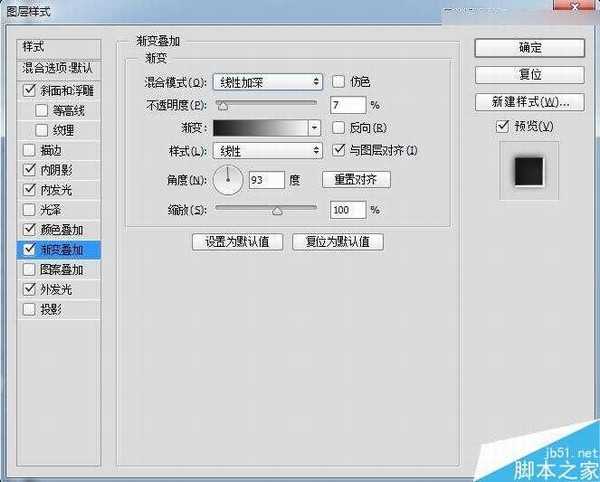Select 混合选项:默认 in the styles list
The width and height of the screenshot is (600, 482).
[58, 68]
